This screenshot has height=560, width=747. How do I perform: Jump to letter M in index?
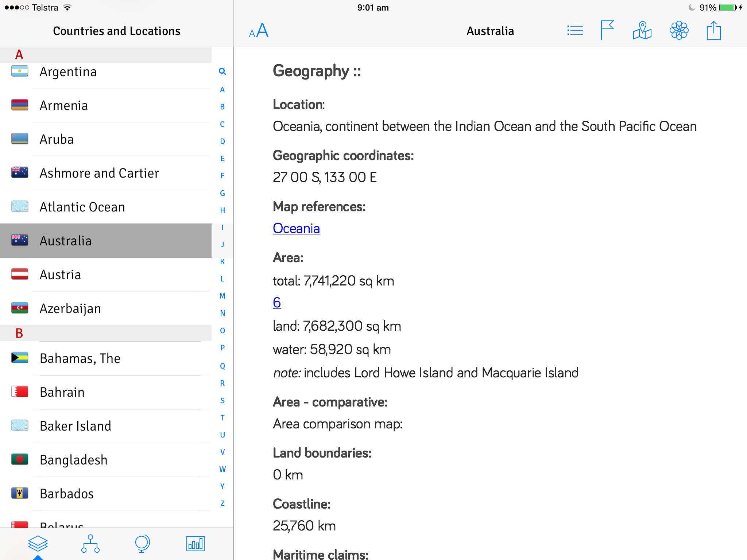[x=222, y=296]
